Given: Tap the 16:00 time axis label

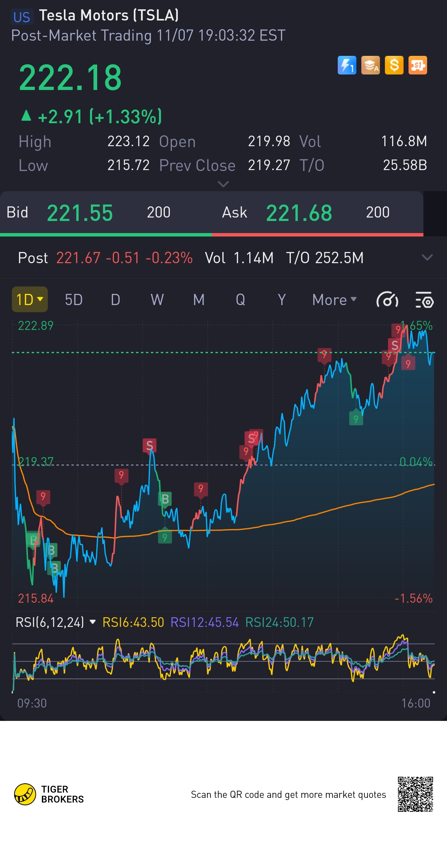Looking at the screenshot, I should pyautogui.click(x=416, y=703).
